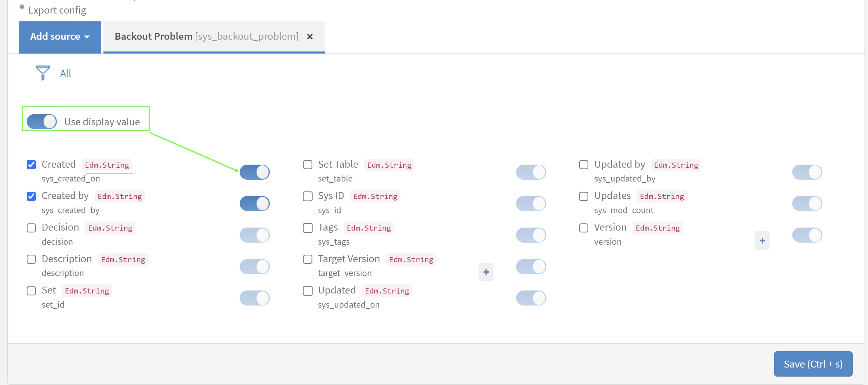This screenshot has width=868, height=385.
Task: Click plus icon beside Target Version
Action: pyautogui.click(x=485, y=272)
